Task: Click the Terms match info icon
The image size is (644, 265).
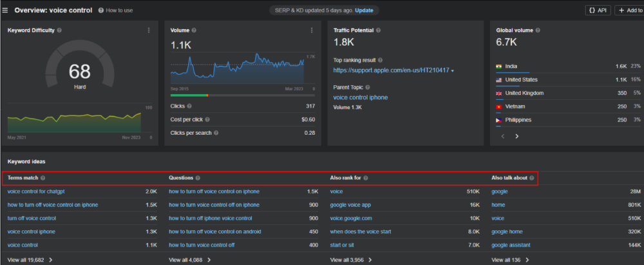Action: 43,178
